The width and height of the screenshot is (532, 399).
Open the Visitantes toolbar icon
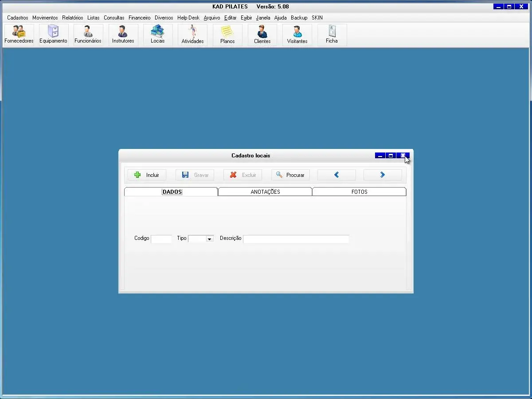coord(297,35)
